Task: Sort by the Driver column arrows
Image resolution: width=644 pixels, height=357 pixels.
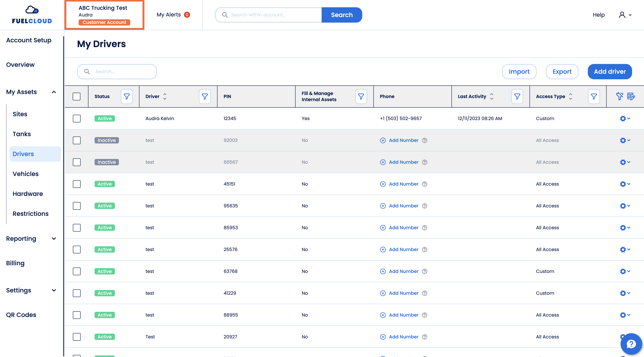Action: [165, 96]
